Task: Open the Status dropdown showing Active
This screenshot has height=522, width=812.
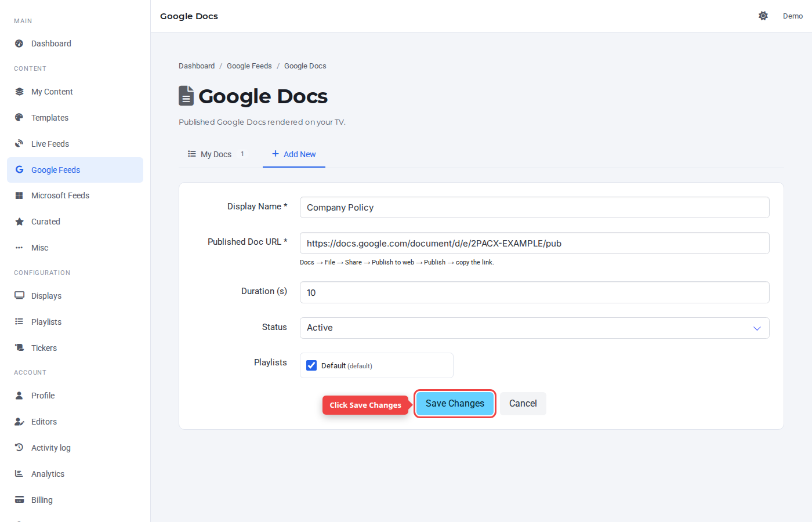Action: (534, 328)
